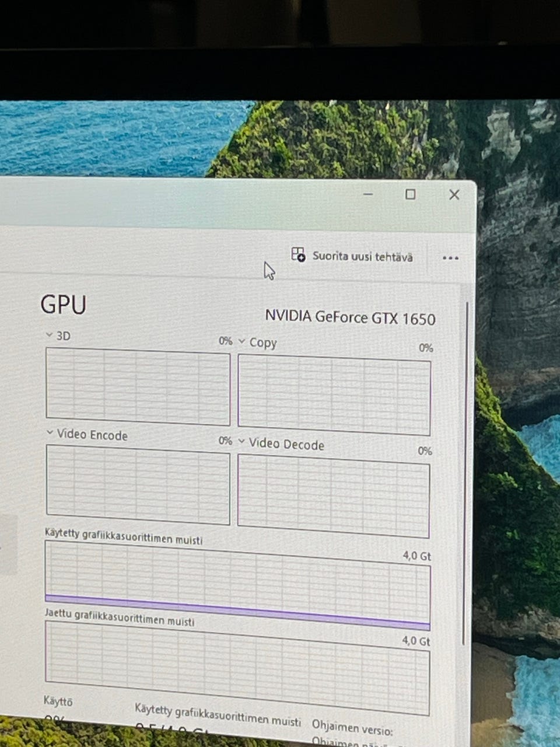Click the Suorita uusi tehtävä icon
The width and height of the screenshot is (560, 747).
point(298,254)
